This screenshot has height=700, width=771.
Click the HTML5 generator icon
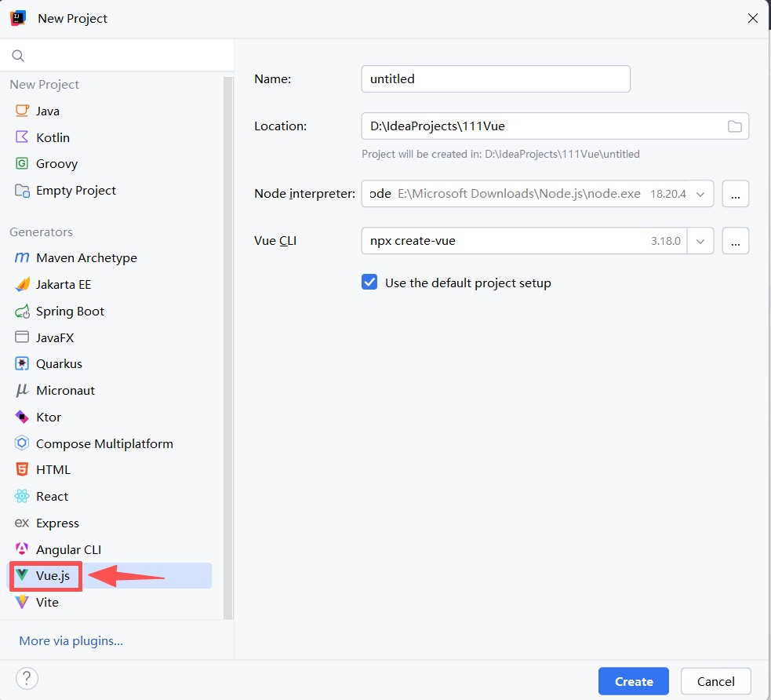[22, 470]
